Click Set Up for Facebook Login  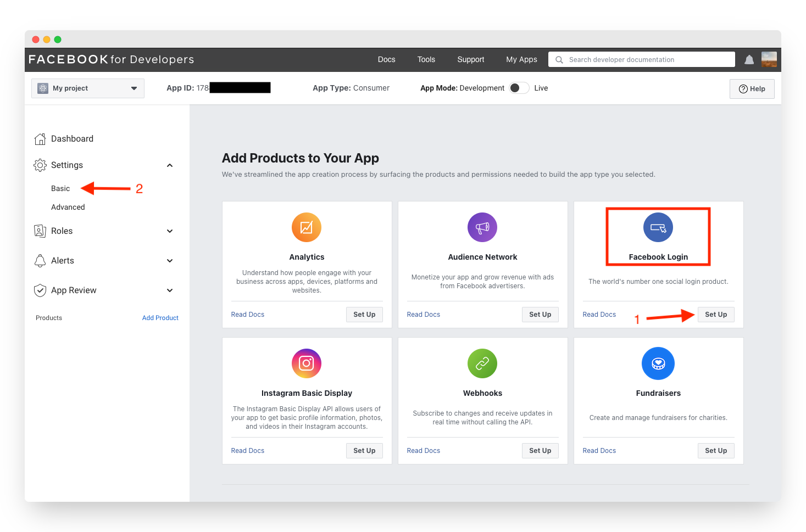(716, 315)
